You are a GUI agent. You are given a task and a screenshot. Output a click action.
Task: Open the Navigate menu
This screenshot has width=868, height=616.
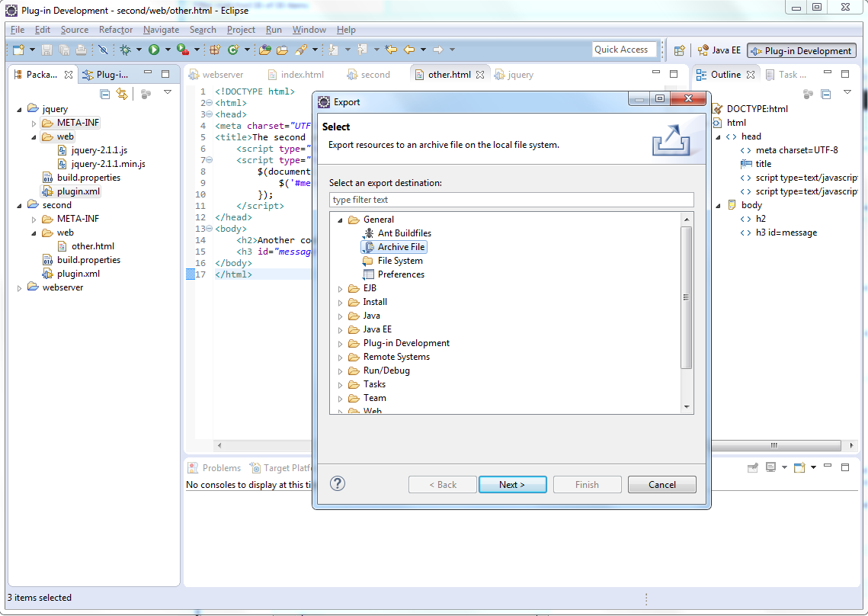click(161, 30)
